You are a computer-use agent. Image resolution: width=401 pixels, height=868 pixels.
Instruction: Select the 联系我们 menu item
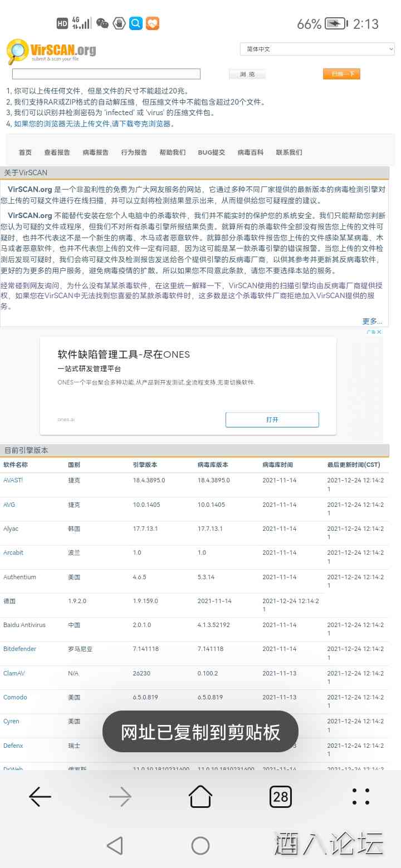coord(289,152)
